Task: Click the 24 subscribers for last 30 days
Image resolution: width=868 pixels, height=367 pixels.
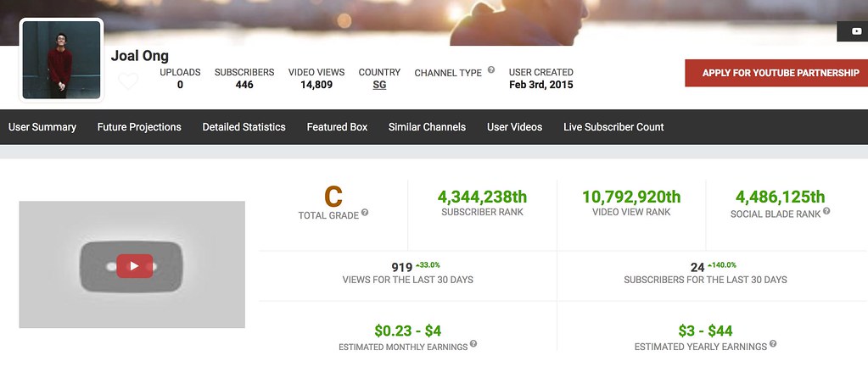Action: pyautogui.click(x=697, y=268)
